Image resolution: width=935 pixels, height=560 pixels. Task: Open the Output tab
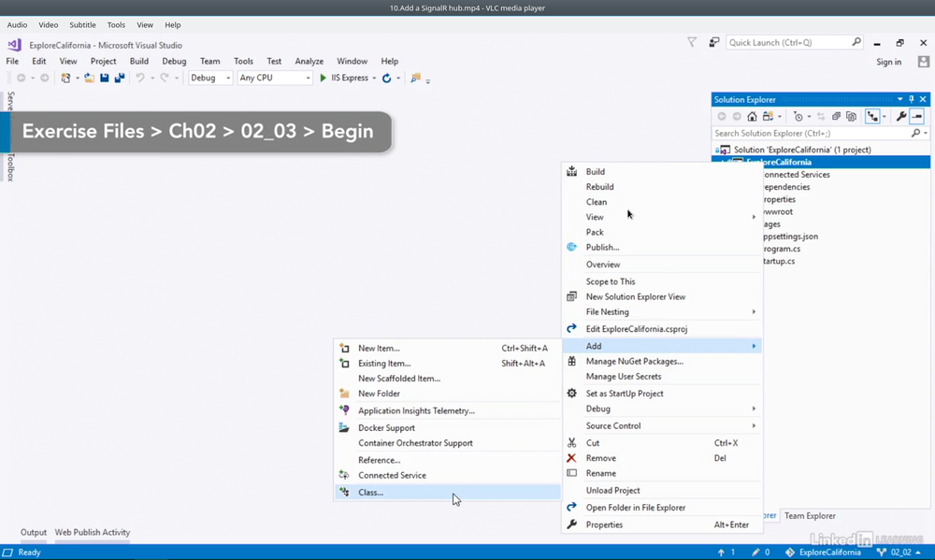tap(34, 532)
